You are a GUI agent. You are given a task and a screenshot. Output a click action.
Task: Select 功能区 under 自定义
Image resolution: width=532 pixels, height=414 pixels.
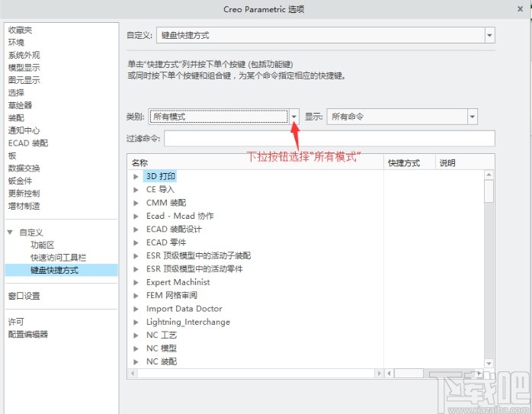[43, 245]
